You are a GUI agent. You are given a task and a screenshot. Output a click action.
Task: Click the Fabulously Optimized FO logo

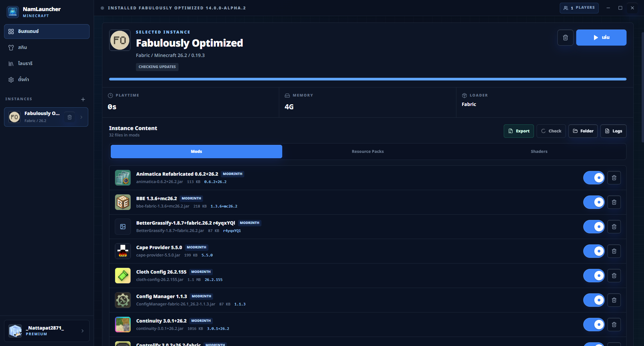tap(120, 40)
